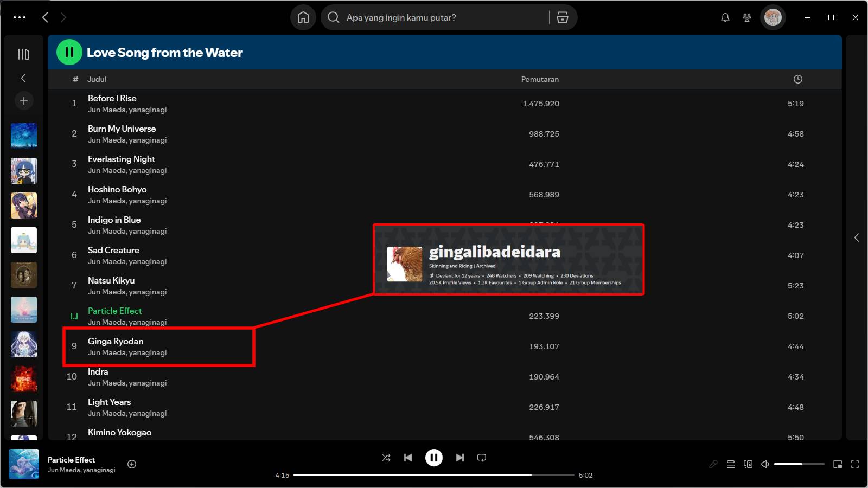Click the plus button to create a playlist
Screen dimensions: 868x488
click(24, 101)
